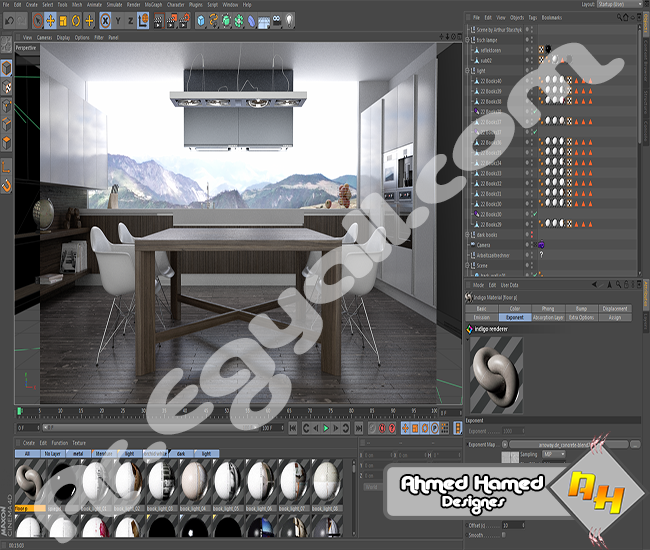Screen dimensions: 650x550
Task: Switch to texture mode checkered cube
Action: pos(7,87)
